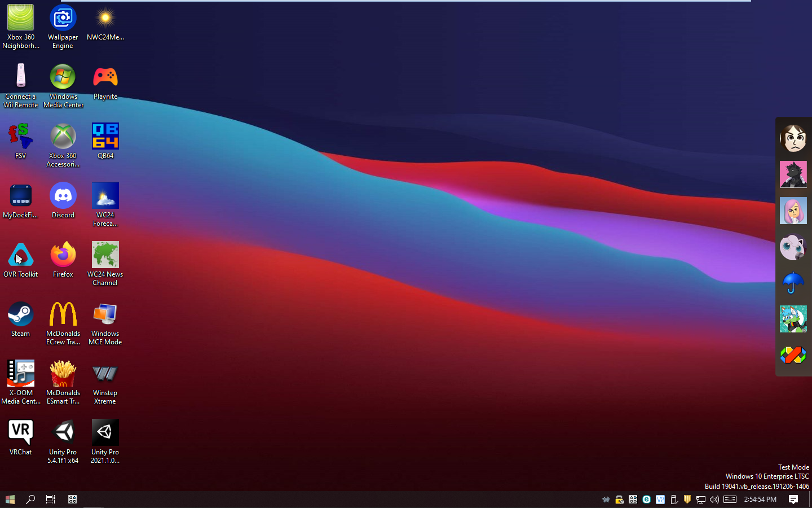This screenshot has height=508, width=812.
Task: Open the VRChat desktop shortcut
Action: click(21, 437)
